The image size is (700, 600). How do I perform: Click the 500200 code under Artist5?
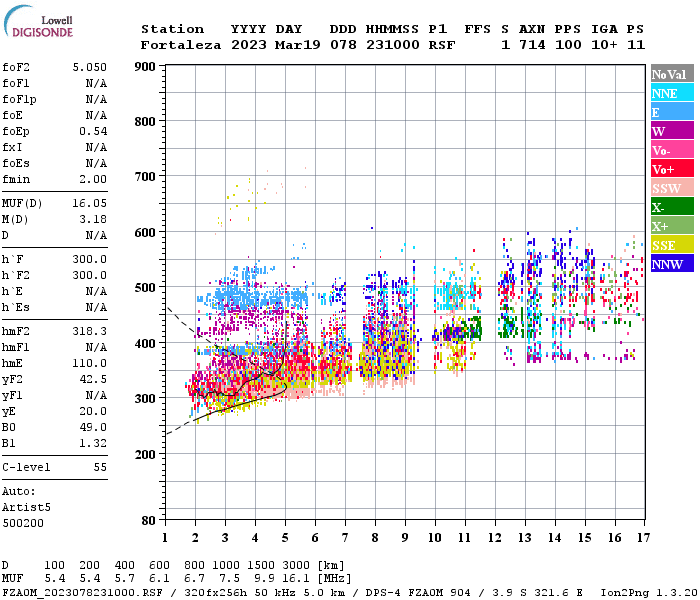pyautogui.click(x=23, y=523)
